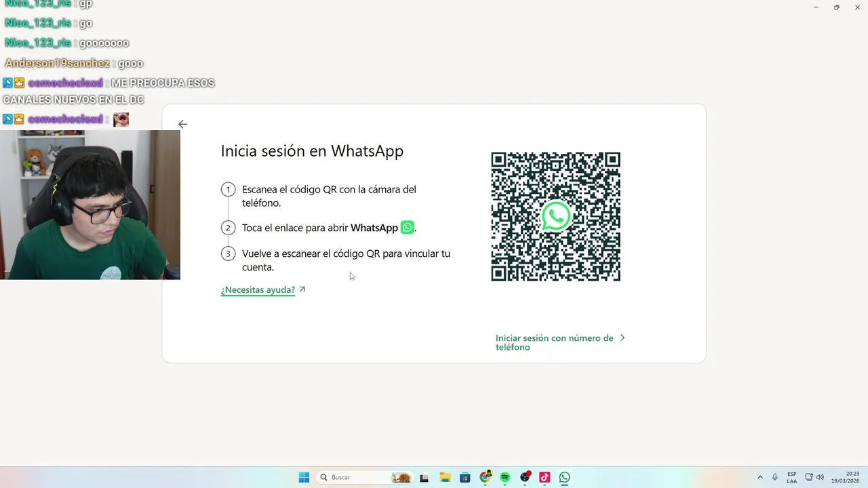The height and width of the screenshot is (488, 868).
Task: Open Spotify from the taskbar
Action: pos(505,478)
